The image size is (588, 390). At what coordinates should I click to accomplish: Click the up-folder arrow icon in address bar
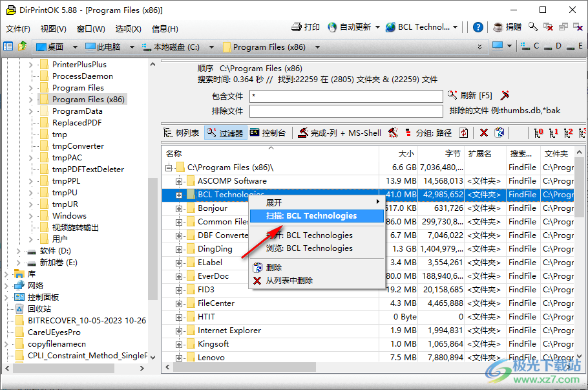coord(23,47)
